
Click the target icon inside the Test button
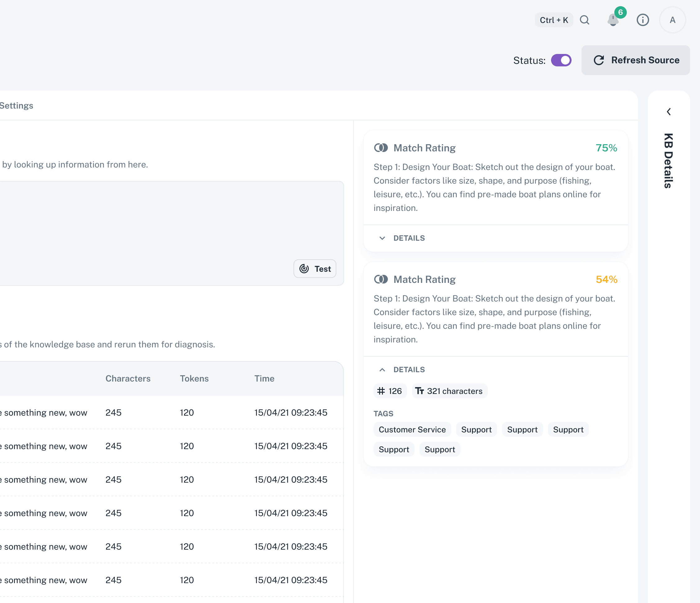click(x=304, y=269)
